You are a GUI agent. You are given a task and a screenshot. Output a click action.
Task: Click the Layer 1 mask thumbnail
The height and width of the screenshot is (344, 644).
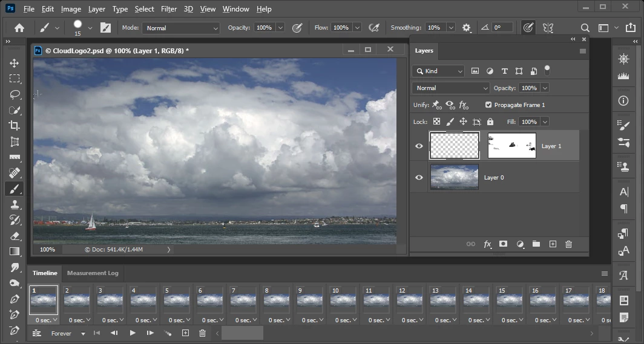point(511,146)
